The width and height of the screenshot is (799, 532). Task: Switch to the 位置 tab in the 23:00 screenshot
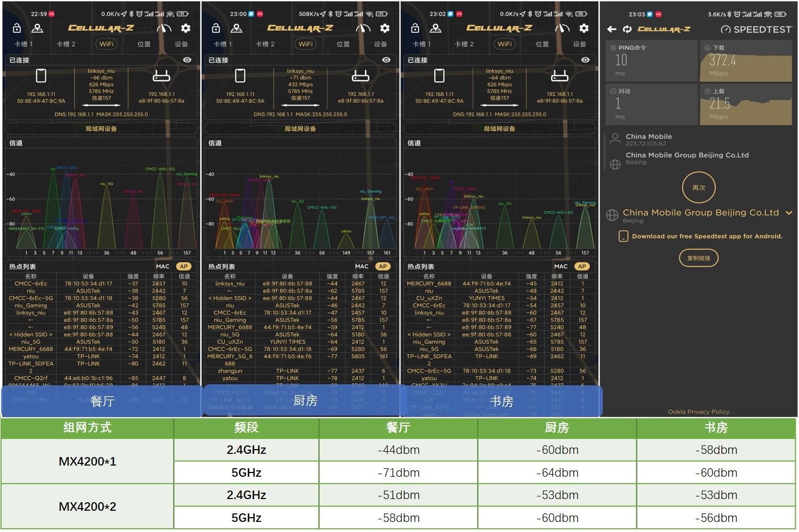343,44
